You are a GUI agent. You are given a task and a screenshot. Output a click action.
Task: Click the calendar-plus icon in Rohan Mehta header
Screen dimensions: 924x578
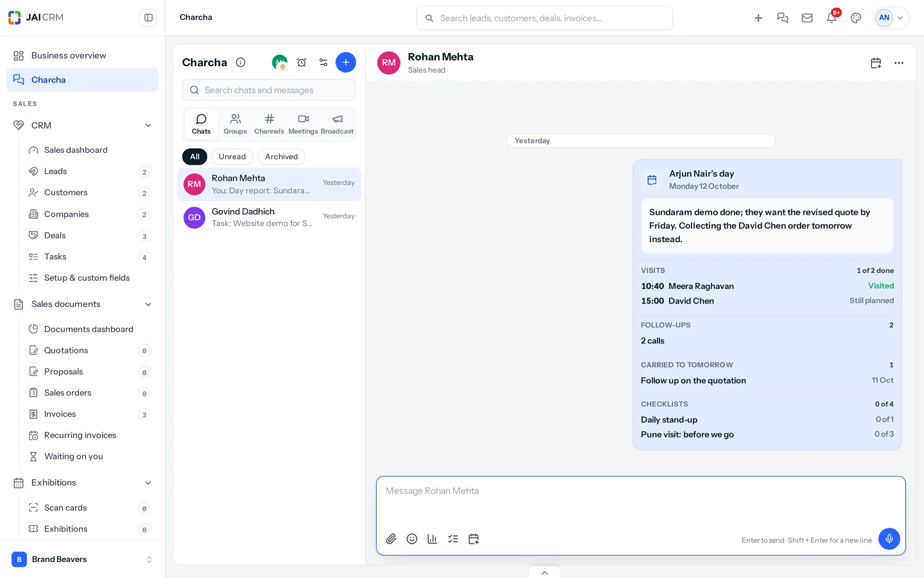(x=876, y=63)
